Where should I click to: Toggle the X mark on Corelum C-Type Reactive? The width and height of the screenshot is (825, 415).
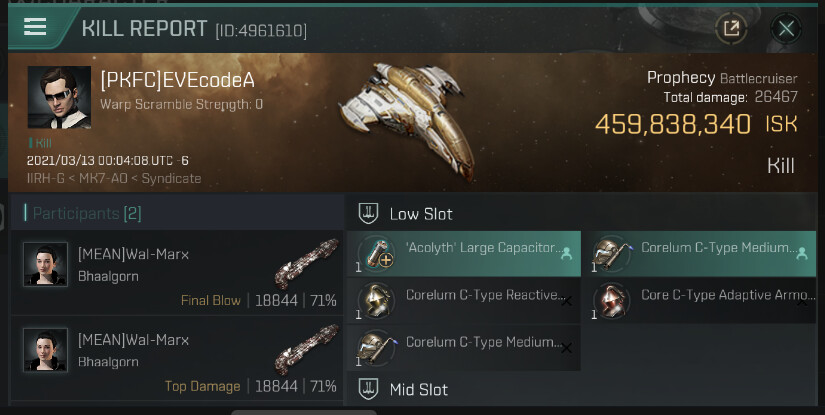point(567,301)
